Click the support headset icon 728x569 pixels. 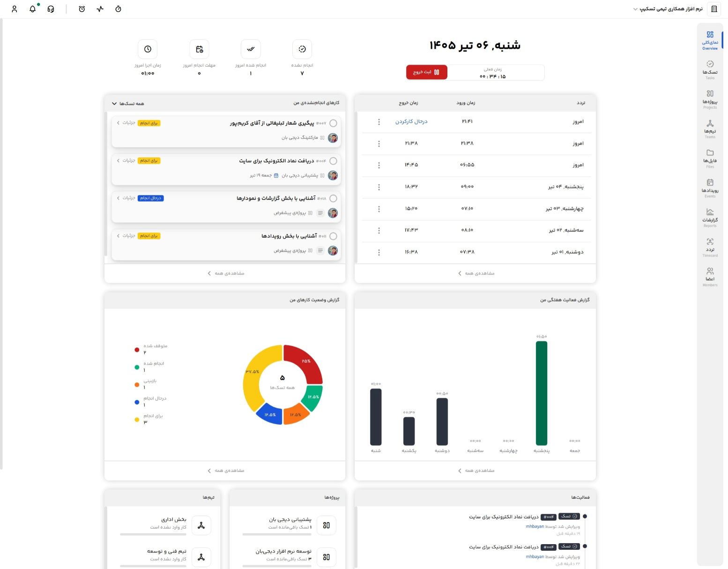[x=51, y=9]
